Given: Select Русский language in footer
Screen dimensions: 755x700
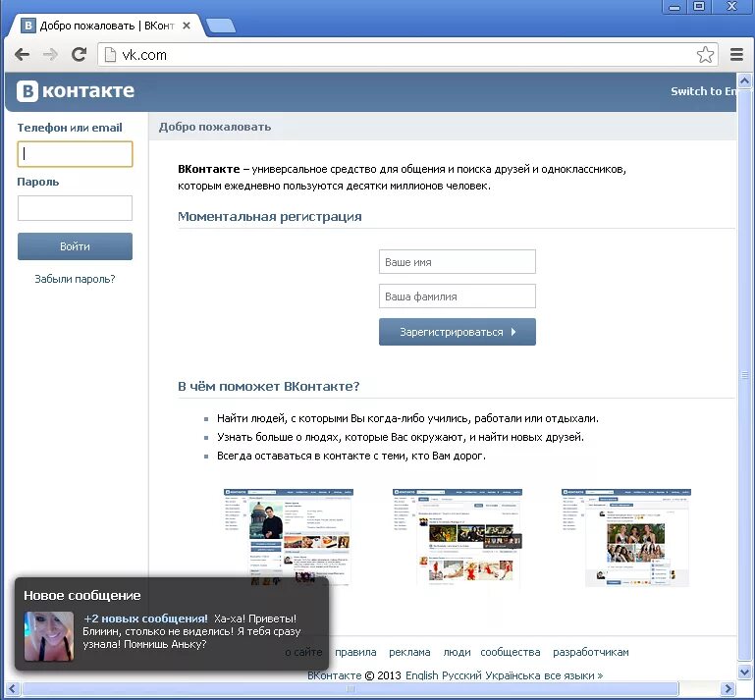Looking at the screenshot, I should (462, 675).
